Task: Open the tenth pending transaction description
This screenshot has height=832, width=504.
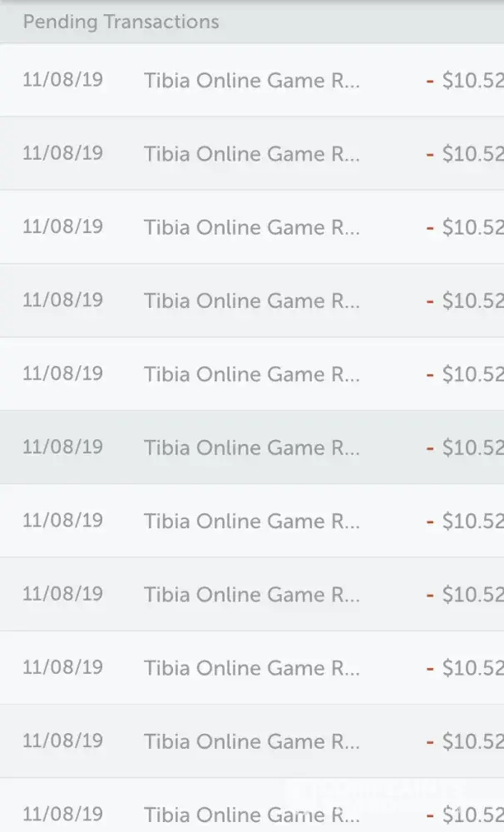Action: pyautogui.click(x=251, y=740)
